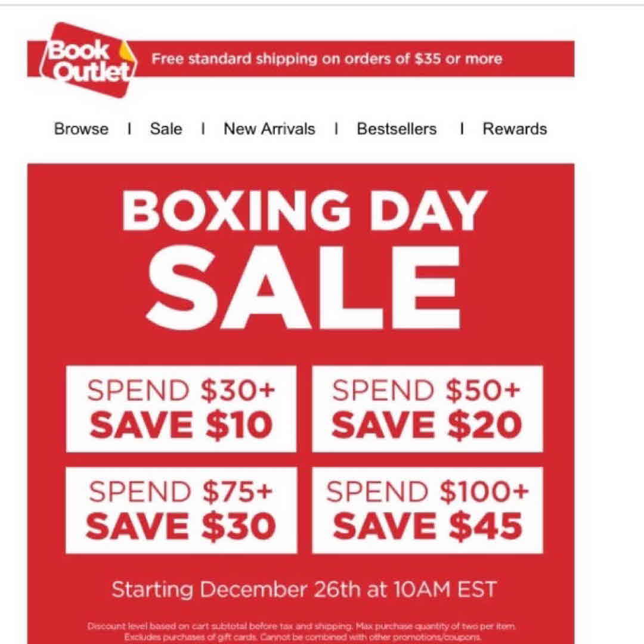Go to the Sale navigation link
Image resolution: width=644 pixels, height=644 pixels.
point(166,129)
